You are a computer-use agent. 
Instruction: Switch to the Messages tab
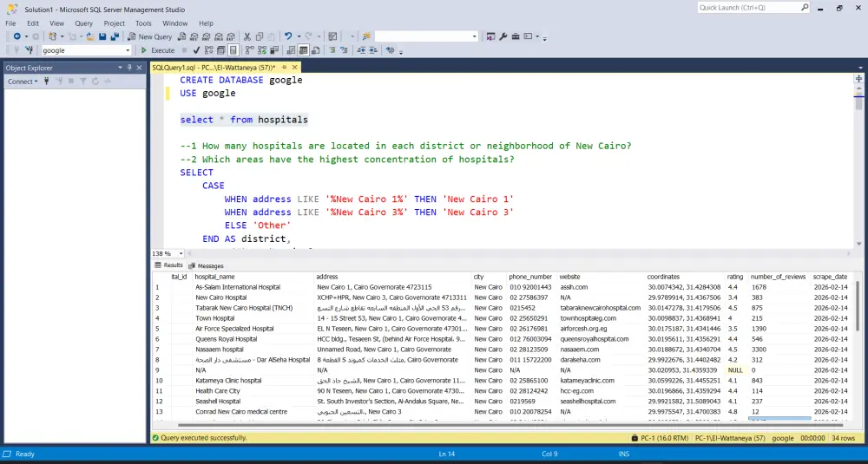click(x=206, y=265)
